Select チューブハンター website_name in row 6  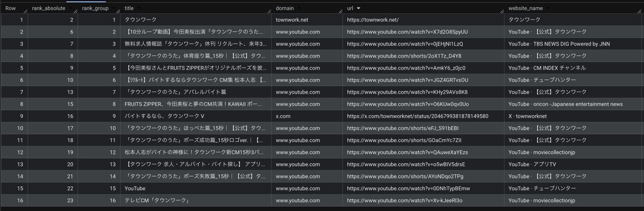[543, 79]
